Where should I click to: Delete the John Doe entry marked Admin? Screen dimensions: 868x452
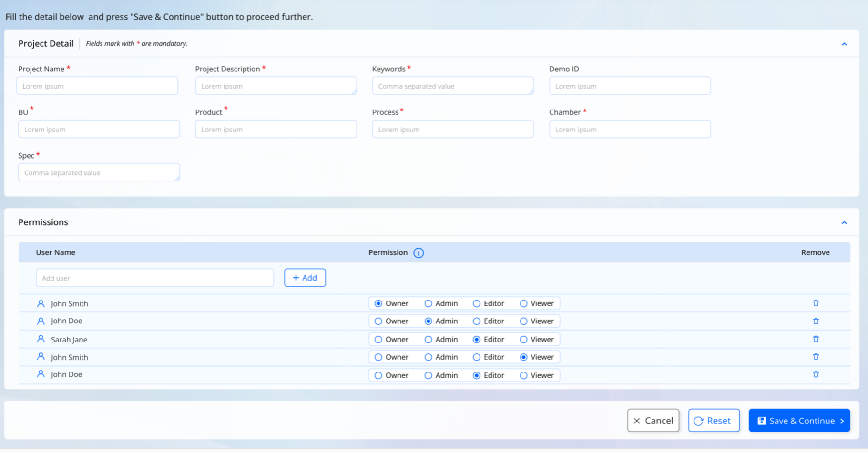pos(816,321)
